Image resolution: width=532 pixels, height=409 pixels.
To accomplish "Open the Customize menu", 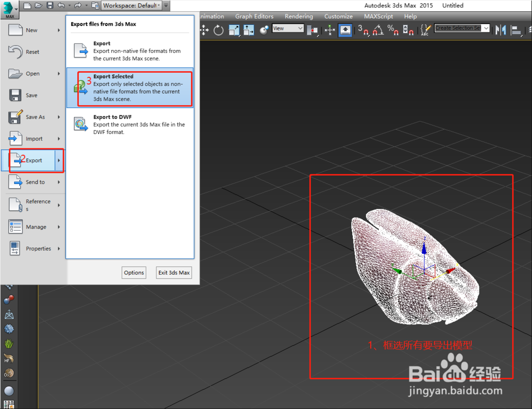I will click(x=338, y=16).
